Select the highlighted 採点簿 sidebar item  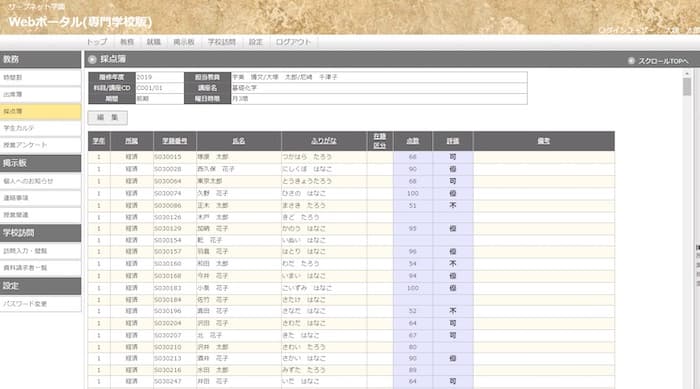coord(41,111)
